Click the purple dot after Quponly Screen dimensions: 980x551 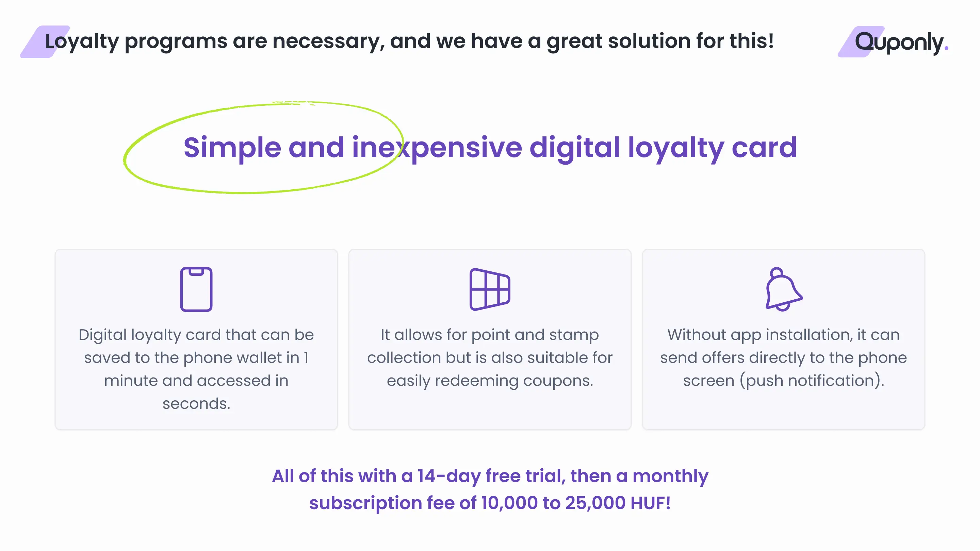point(946,48)
